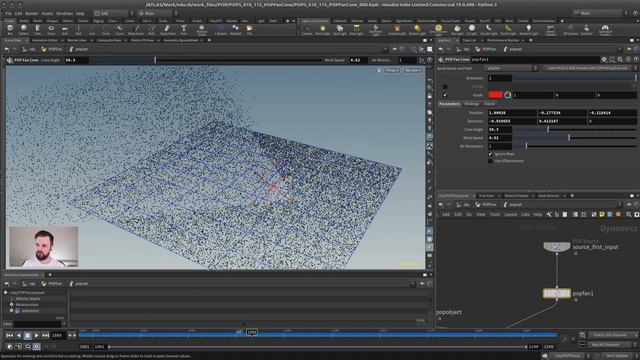Adjust the Air Resistance parameter slider
The width and height of the screenshot is (640, 360).
tap(575, 146)
